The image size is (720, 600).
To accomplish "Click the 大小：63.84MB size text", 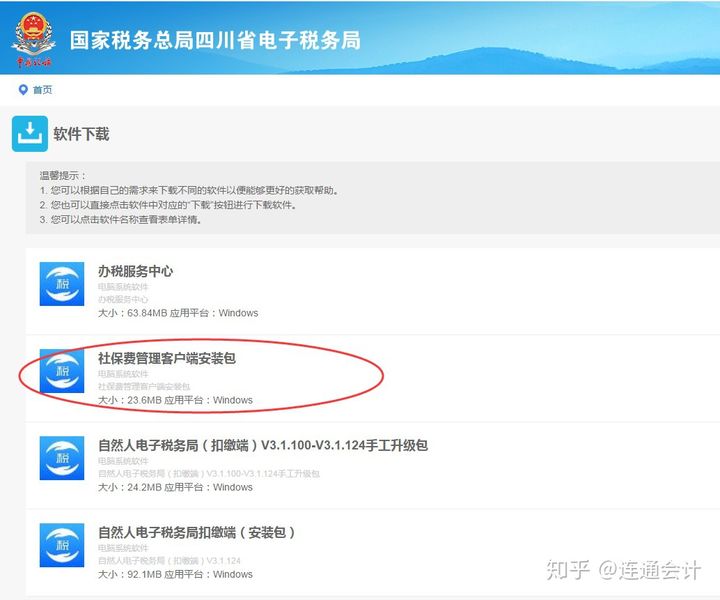I will 131,313.
